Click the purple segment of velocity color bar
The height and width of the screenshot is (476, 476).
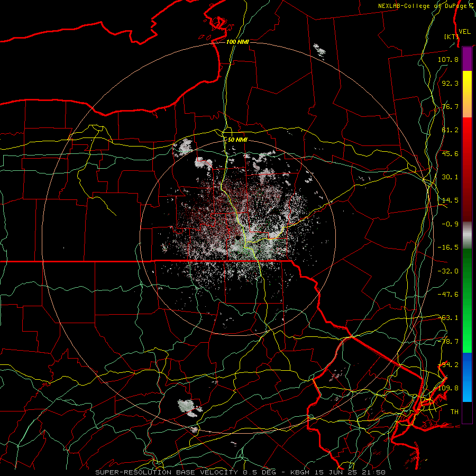467,59
